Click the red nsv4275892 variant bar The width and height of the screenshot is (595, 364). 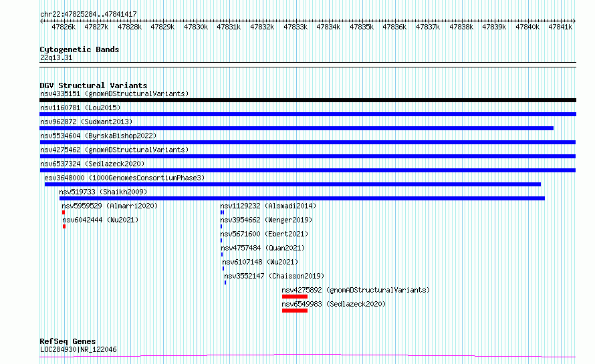(x=295, y=297)
